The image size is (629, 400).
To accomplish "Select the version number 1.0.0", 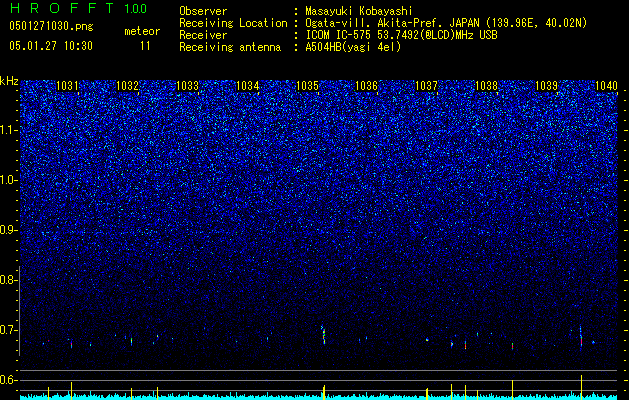I will [135, 8].
